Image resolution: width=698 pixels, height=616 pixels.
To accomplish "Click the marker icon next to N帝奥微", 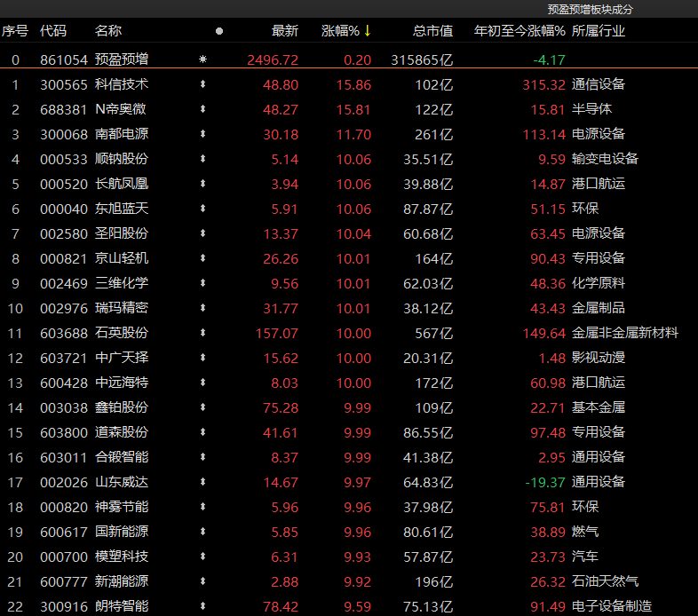I will [x=202, y=109].
